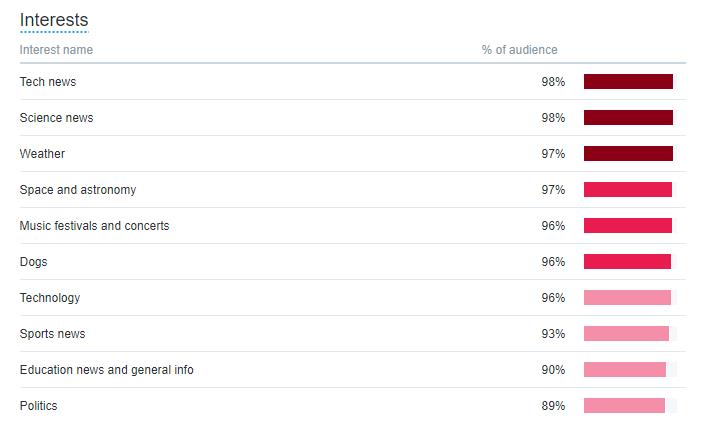Select the Politics interest label

[x=38, y=406]
